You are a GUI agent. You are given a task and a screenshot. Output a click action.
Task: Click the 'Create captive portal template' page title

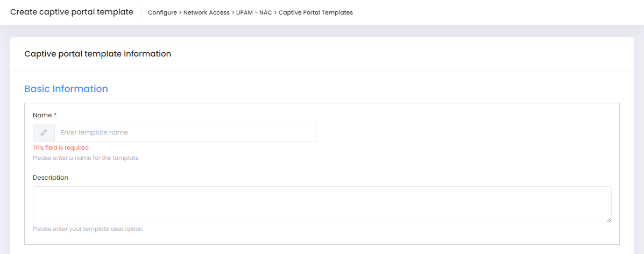pos(72,12)
